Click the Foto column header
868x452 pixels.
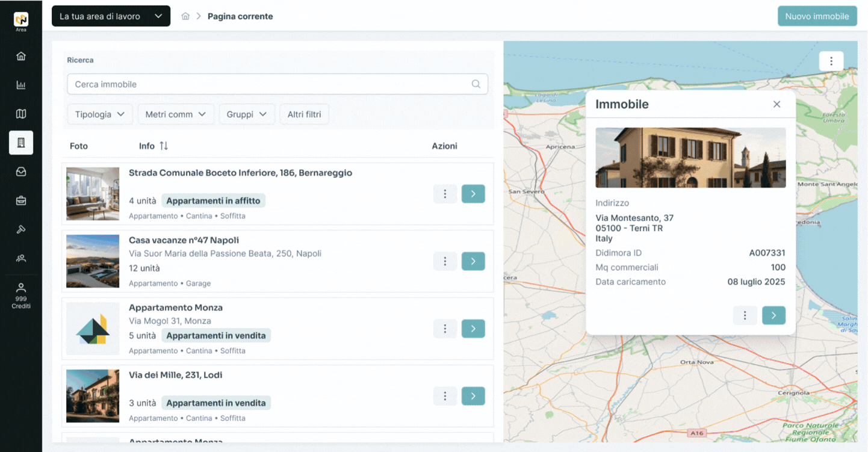click(x=79, y=146)
